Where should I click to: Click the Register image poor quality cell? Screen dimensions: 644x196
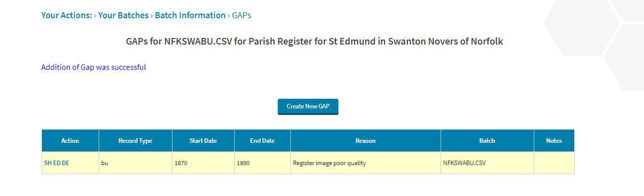(366, 163)
